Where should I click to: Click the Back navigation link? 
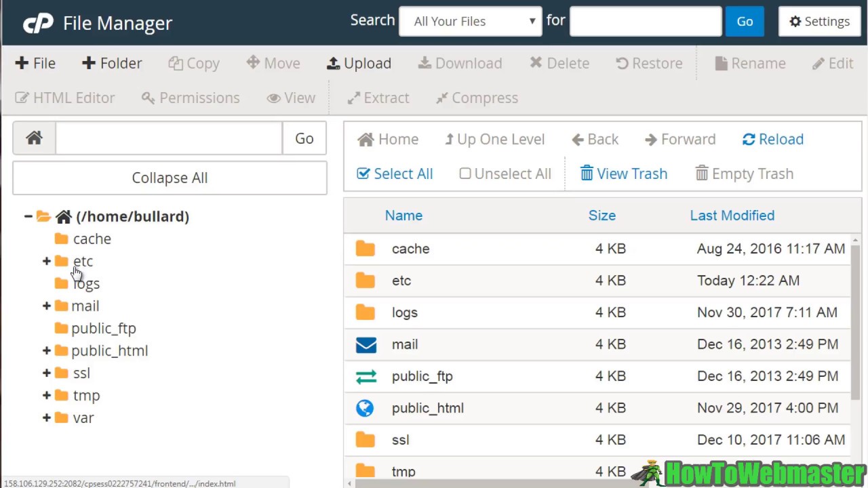pos(595,139)
